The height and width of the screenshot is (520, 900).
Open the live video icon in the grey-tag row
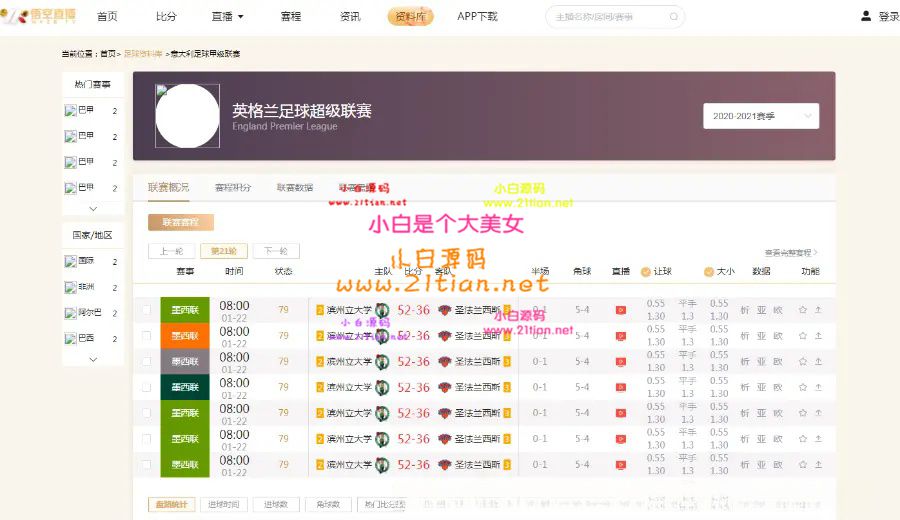click(x=620, y=362)
